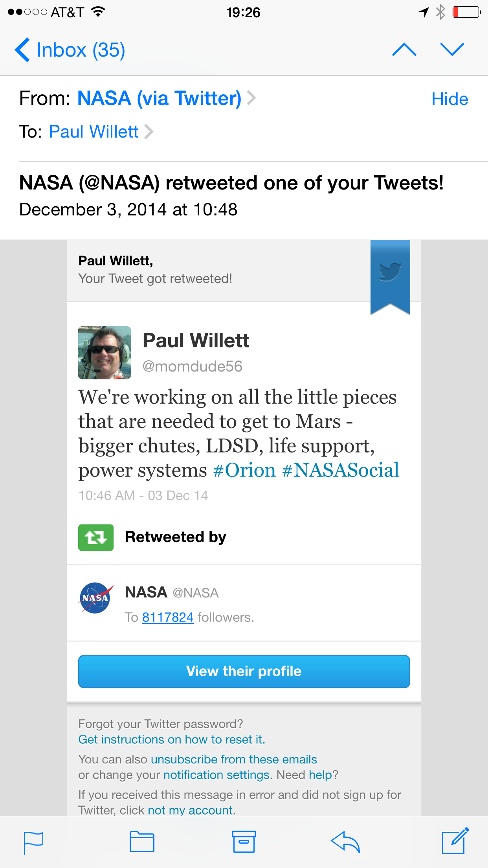This screenshot has width=488, height=868.
Task: Go back to Inbox (35)
Action: click(70, 50)
